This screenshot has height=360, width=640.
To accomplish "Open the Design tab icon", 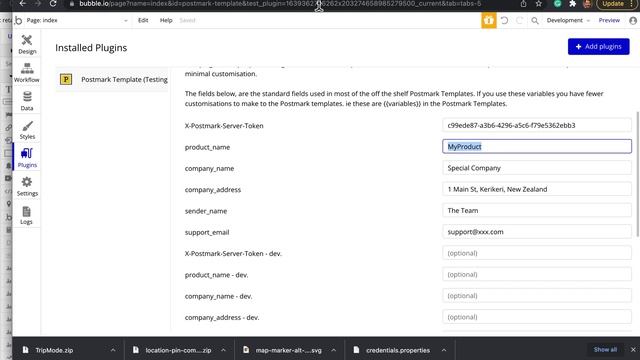I will pyautogui.click(x=27, y=40).
